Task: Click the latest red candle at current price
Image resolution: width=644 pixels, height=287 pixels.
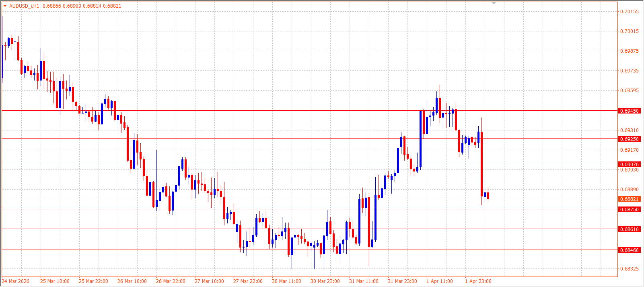Action: [488, 196]
